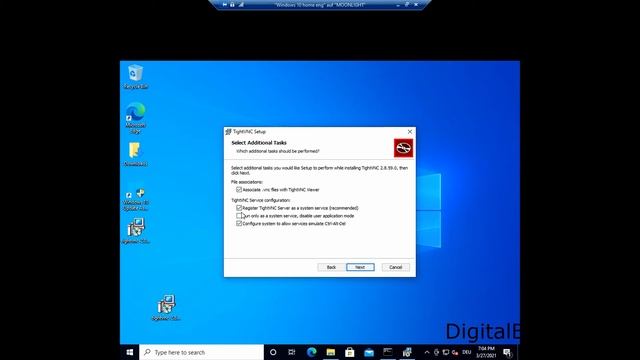The height and width of the screenshot is (360, 640).
Task: Click the signal strength icon on session bar
Action: [x=241, y=4]
